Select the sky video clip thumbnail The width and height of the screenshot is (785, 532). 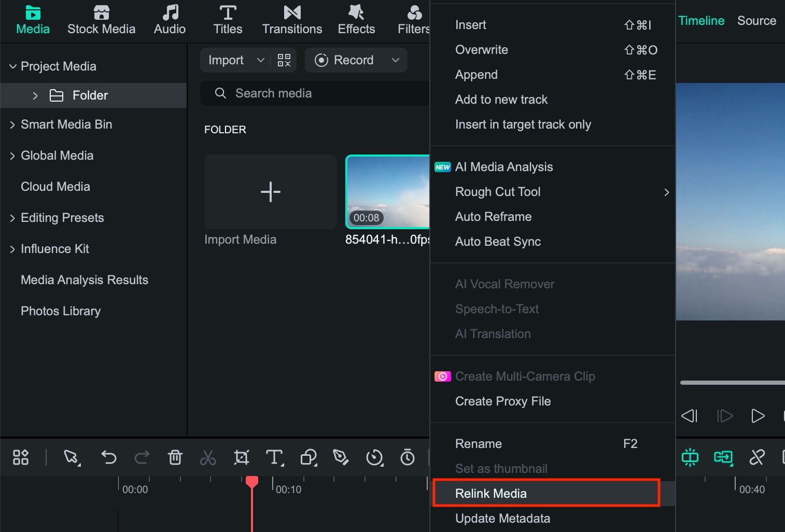coord(388,192)
